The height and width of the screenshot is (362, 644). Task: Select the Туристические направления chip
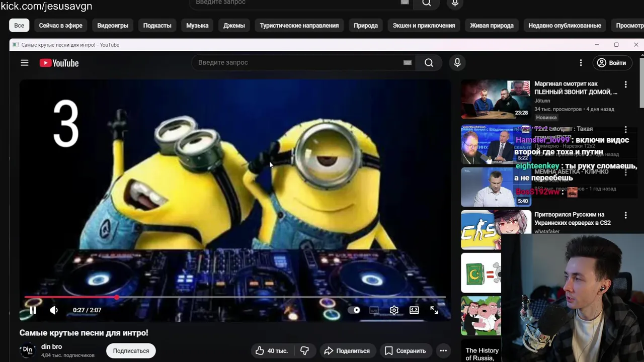click(299, 25)
